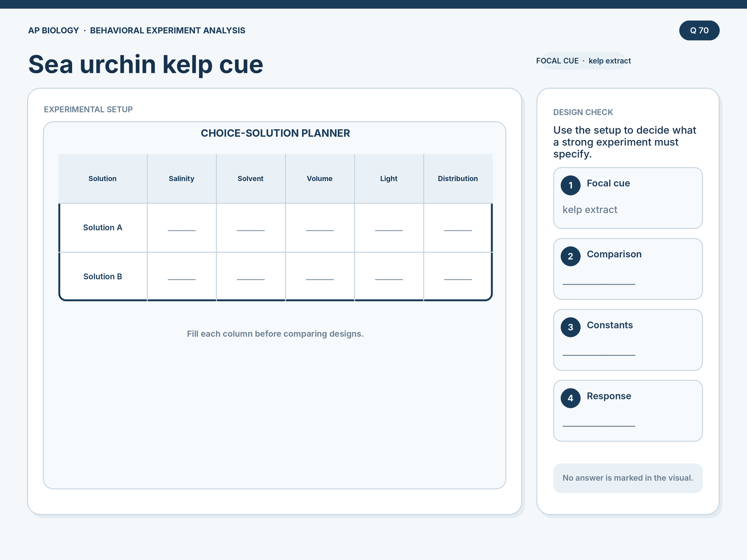Viewport: 747px width, 560px height.
Task: Select Solution B Light blank
Action: tap(389, 277)
